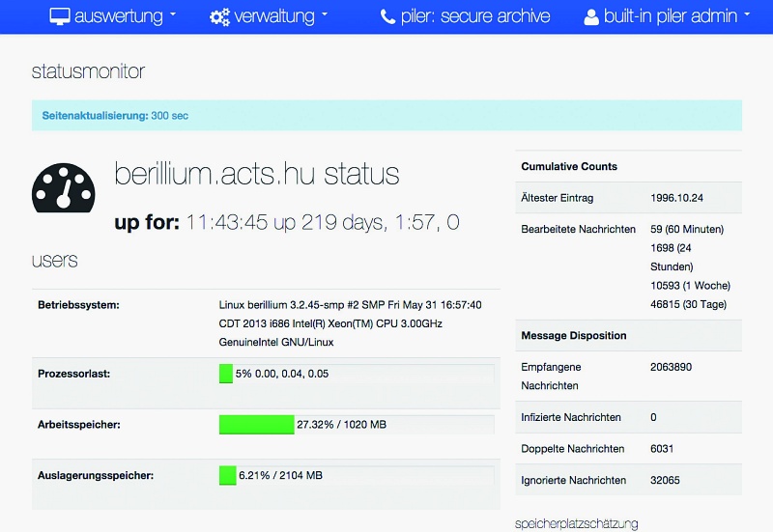
Task: Click the statusmonitor page heading
Action: point(88,71)
